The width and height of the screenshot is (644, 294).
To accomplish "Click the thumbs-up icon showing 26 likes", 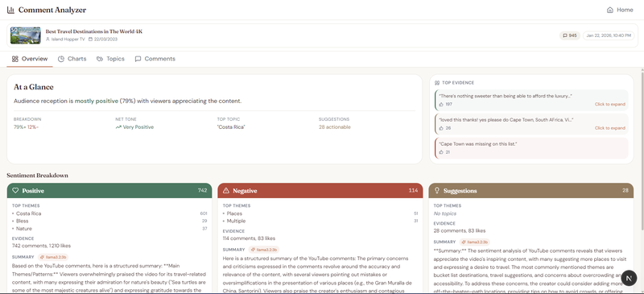I will [x=441, y=128].
